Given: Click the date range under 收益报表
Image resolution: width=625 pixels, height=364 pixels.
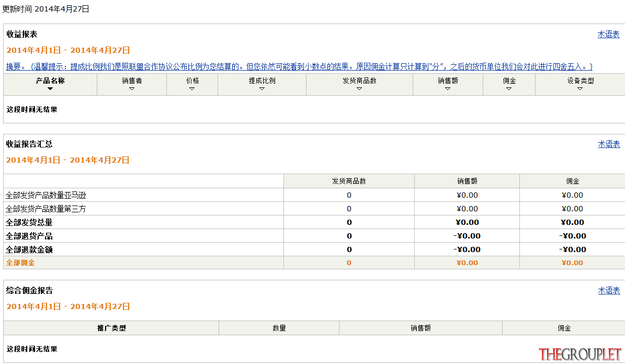Looking at the screenshot, I should pos(68,50).
